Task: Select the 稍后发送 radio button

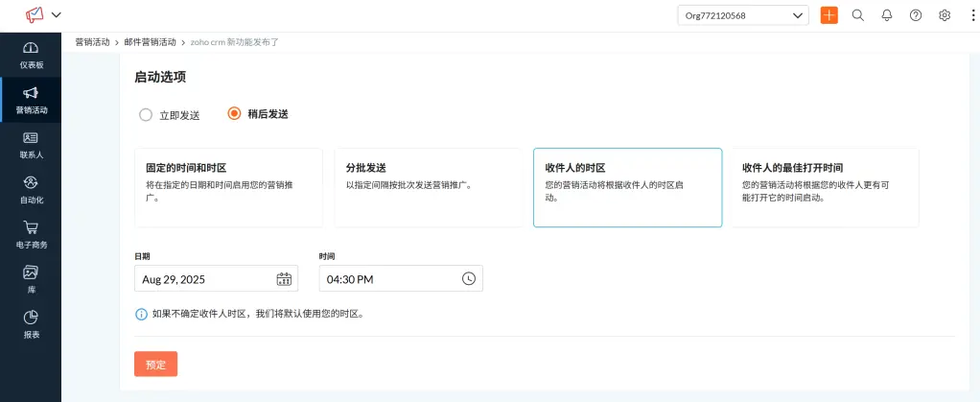Action: click(x=234, y=114)
